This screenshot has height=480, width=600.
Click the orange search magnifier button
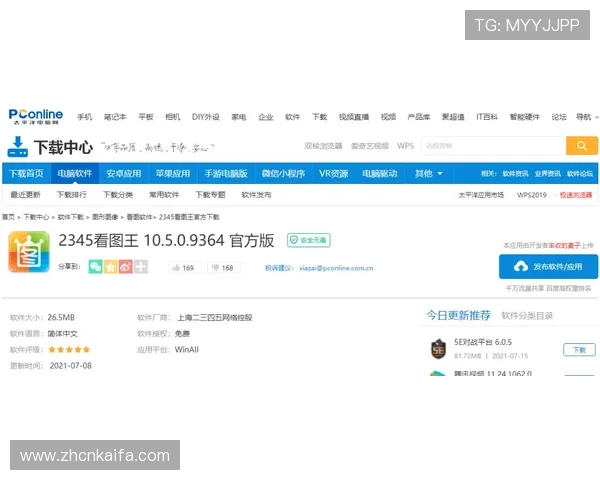[x=582, y=146]
